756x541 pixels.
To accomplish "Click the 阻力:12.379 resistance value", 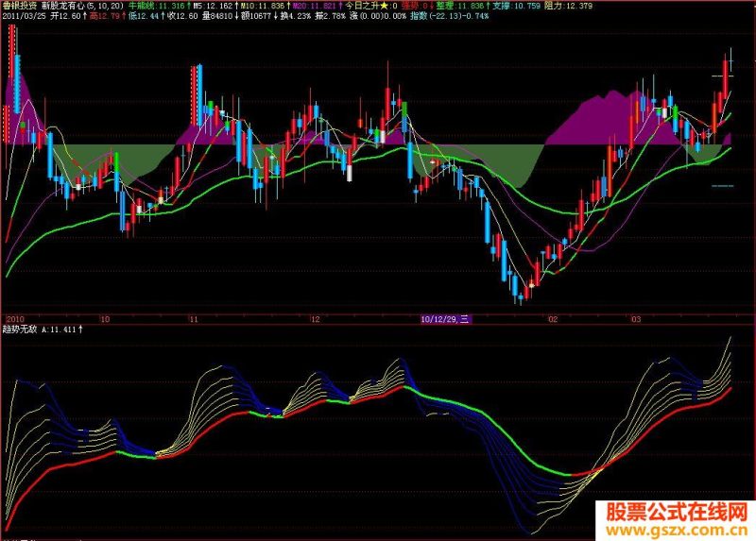I will pos(568,6).
